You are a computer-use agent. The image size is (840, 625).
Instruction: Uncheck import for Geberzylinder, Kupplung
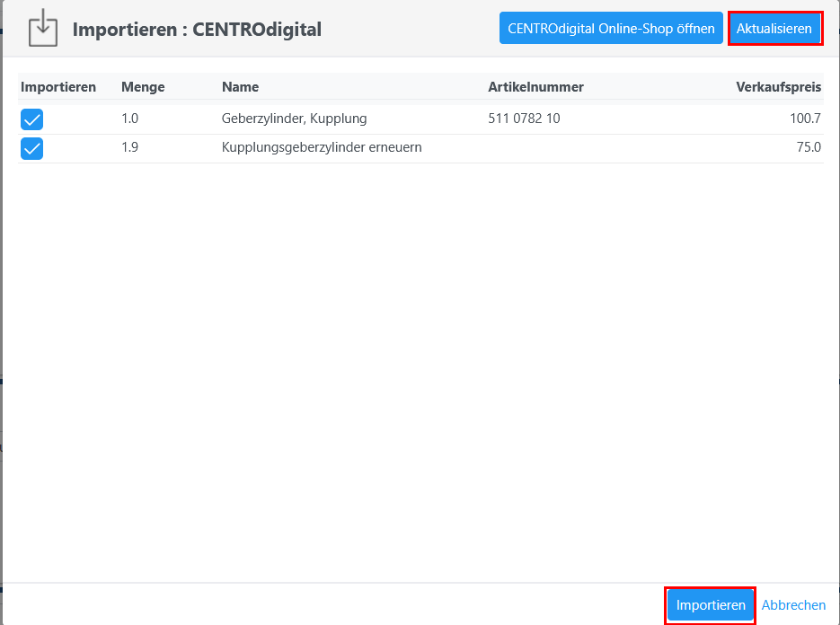(x=32, y=119)
